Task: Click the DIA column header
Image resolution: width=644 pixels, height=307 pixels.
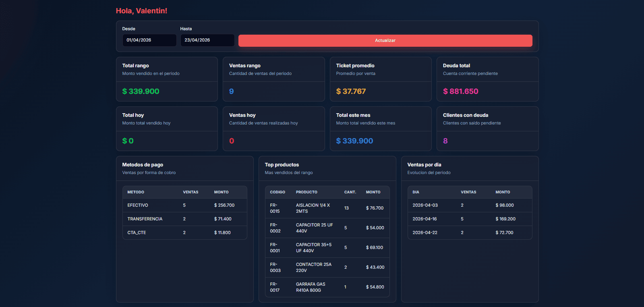Action: (416, 192)
